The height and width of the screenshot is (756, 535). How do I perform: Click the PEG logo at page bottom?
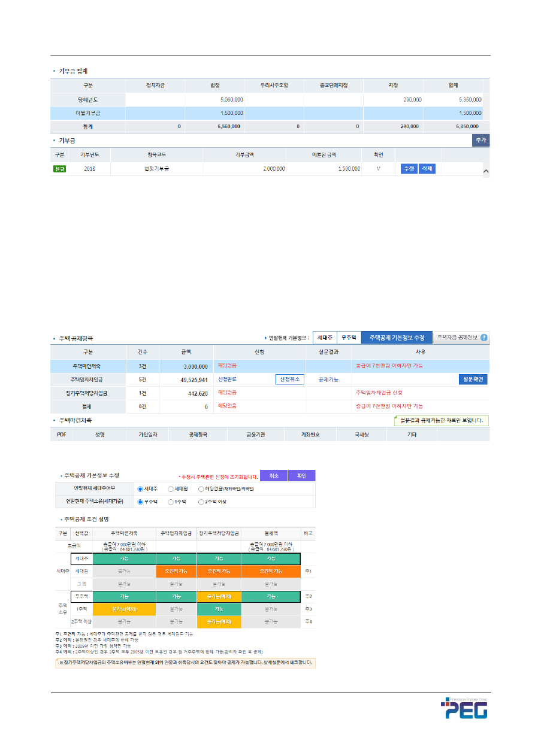pyautogui.click(x=464, y=708)
